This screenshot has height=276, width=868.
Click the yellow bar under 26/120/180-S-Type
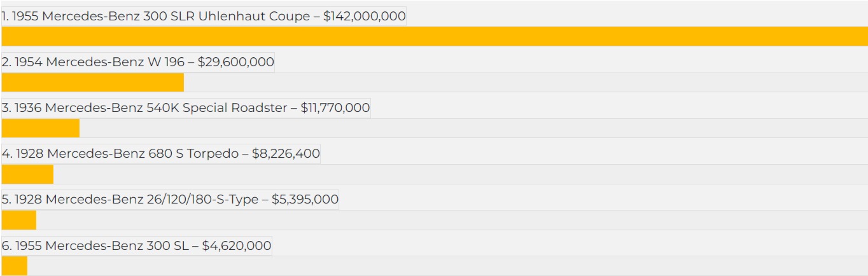coord(18,220)
